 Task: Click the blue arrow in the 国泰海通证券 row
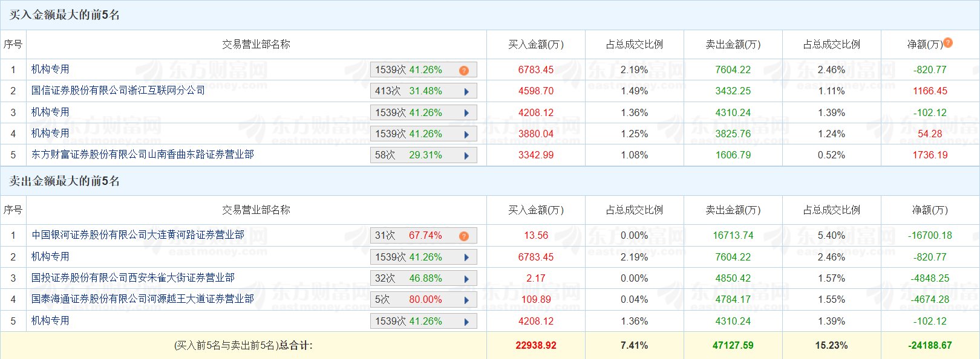point(466,300)
